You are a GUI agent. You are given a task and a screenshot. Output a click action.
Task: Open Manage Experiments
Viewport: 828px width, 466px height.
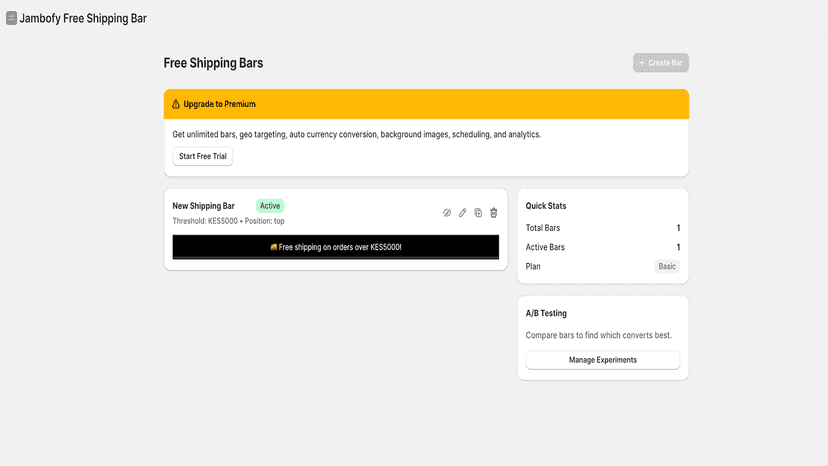(x=603, y=360)
